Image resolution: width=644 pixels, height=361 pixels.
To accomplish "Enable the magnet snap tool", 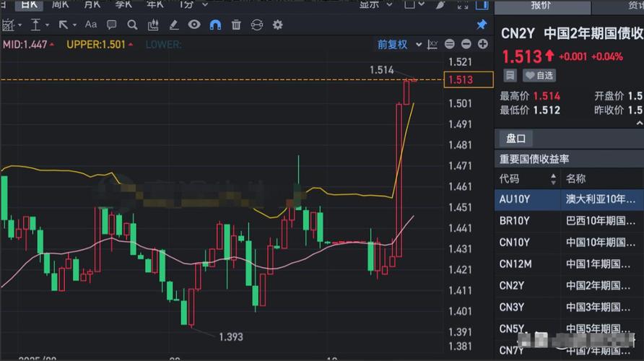I will coord(215,25).
